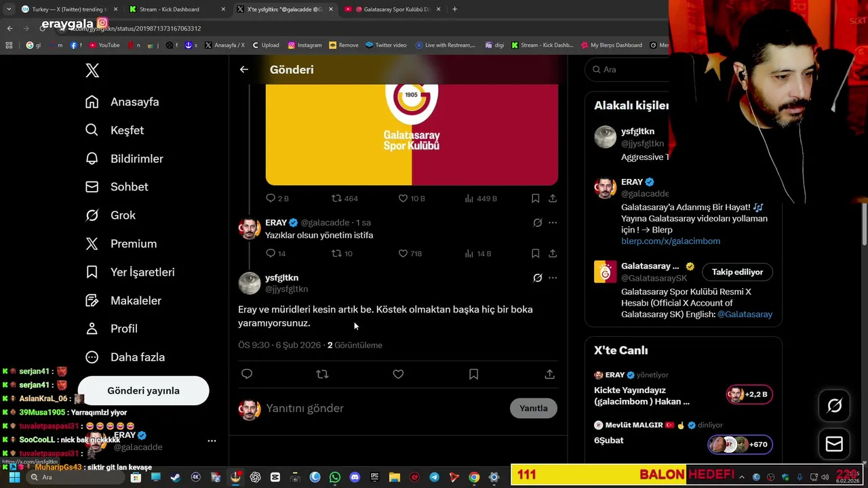Go to Anasayfa in the sidebar
The height and width of the screenshot is (488, 868).
(122, 102)
